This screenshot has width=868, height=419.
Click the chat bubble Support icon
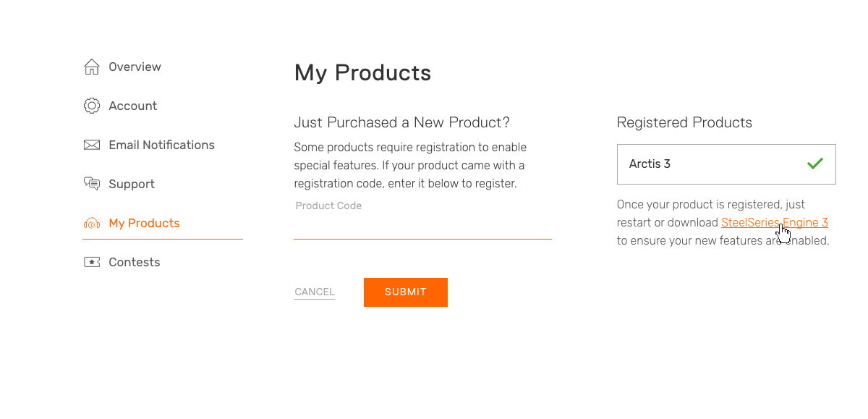(92, 184)
